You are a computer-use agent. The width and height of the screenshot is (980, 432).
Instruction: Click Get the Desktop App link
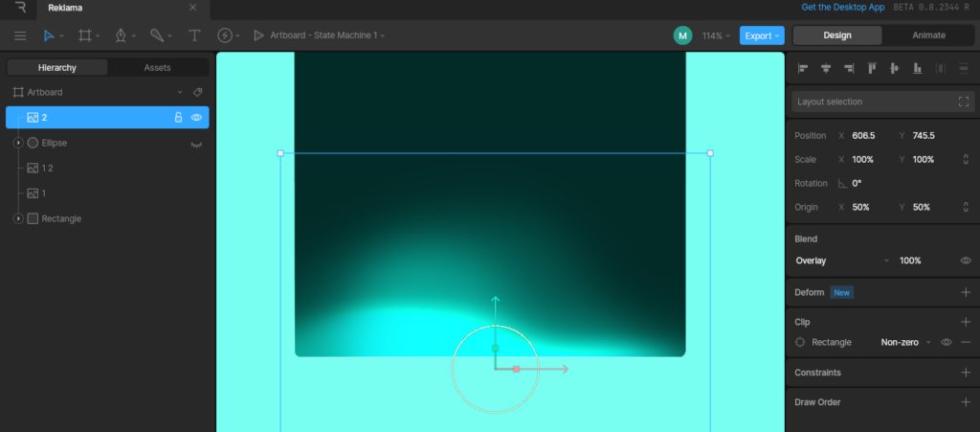click(x=843, y=8)
